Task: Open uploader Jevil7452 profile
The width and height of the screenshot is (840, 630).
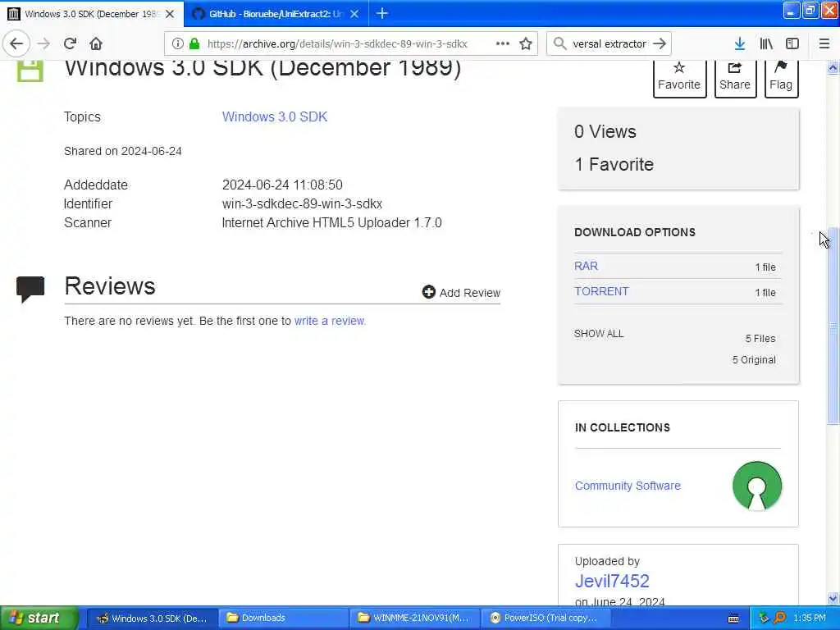Action: pyautogui.click(x=612, y=581)
